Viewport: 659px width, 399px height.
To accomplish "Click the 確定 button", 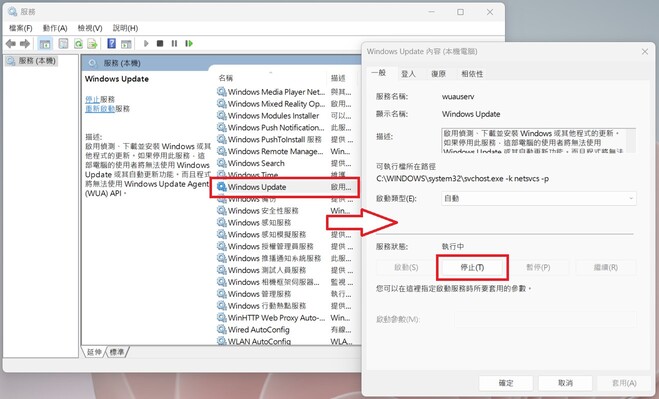I will pyautogui.click(x=506, y=383).
